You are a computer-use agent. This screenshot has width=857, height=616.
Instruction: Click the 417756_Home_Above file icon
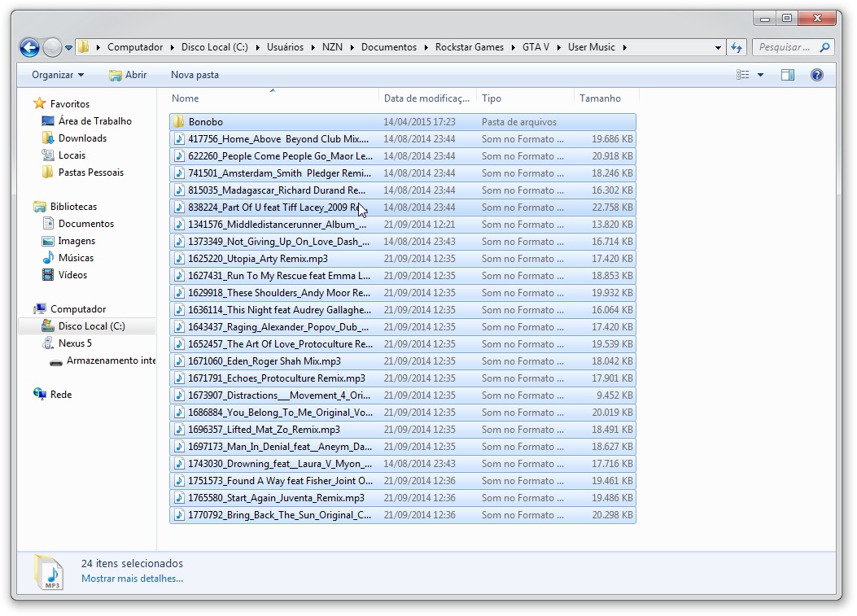click(179, 139)
